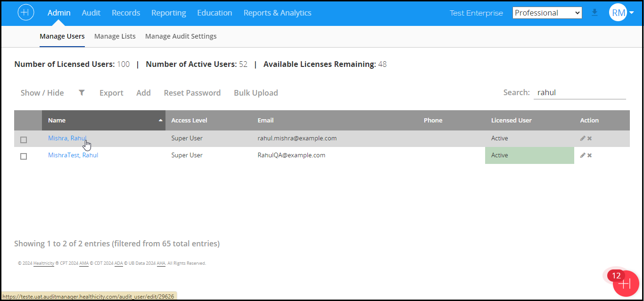Click the Reset Password button
The height and width of the screenshot is (301, 644).
[192, 93]
